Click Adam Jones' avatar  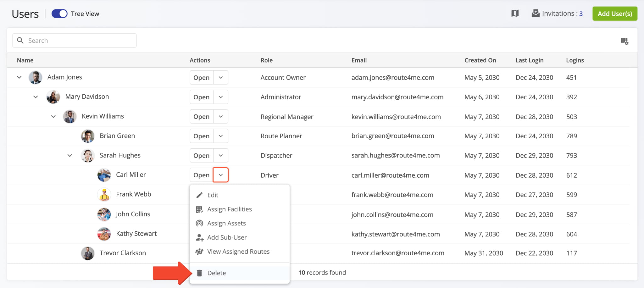coord(36,77)
